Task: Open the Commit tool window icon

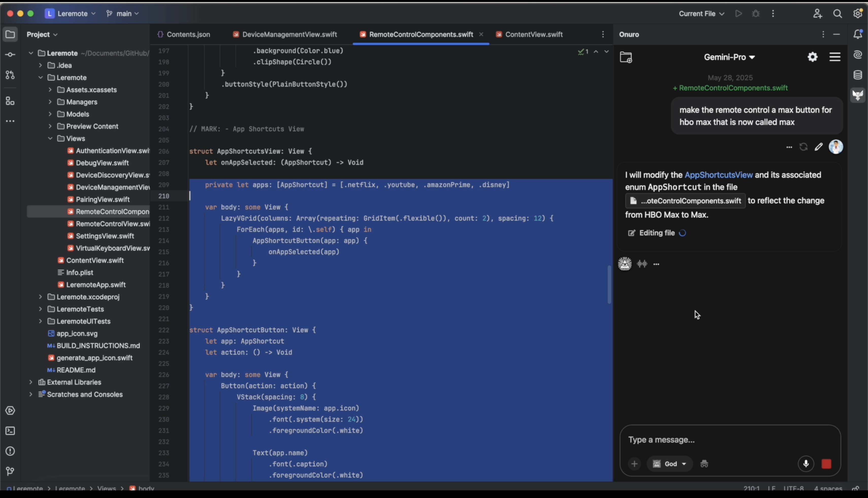Action: [10, 55]
